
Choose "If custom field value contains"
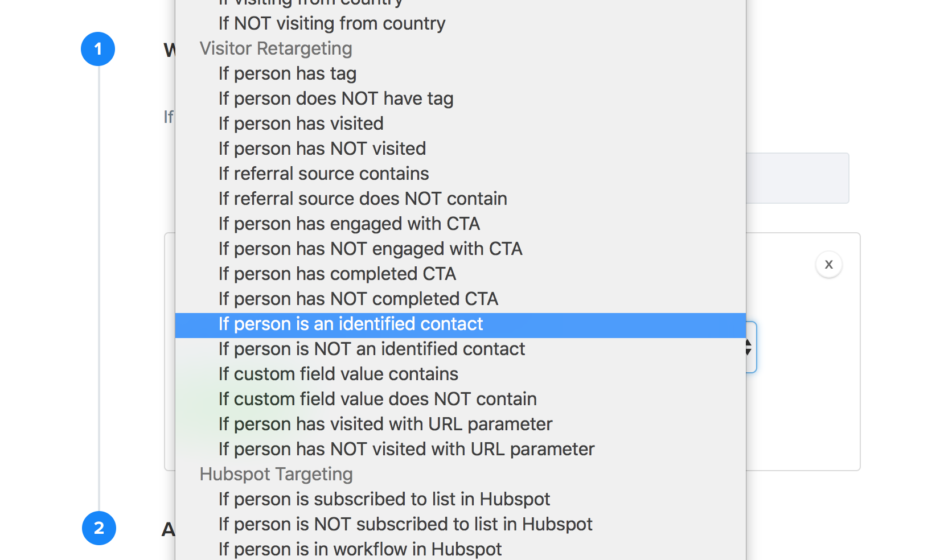tap(338, 374)
